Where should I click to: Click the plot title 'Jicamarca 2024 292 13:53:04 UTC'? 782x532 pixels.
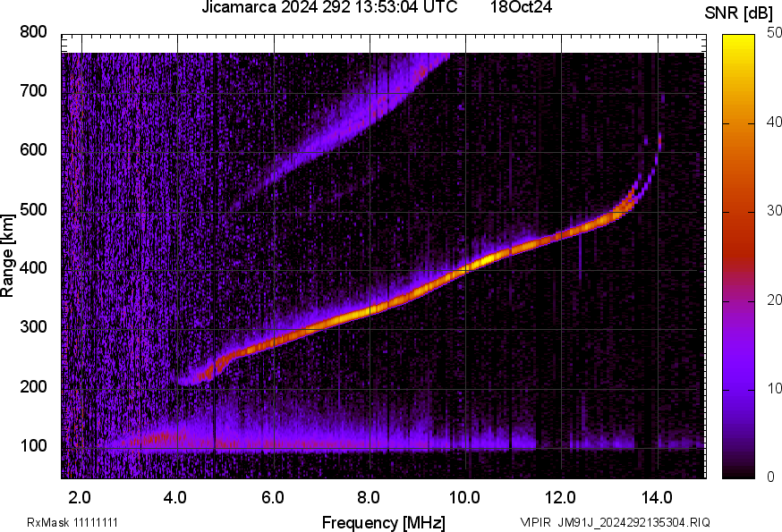(329, 7)
